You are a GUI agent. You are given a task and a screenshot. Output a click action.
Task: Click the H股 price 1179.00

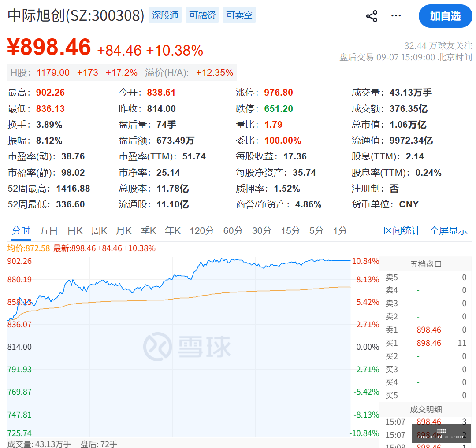tap(53, 73)
